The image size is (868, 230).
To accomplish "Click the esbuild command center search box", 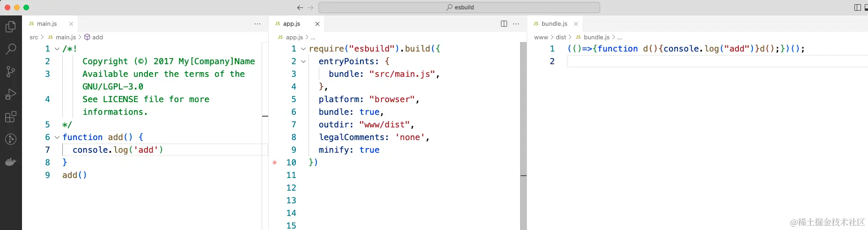I will pos(459,7).
